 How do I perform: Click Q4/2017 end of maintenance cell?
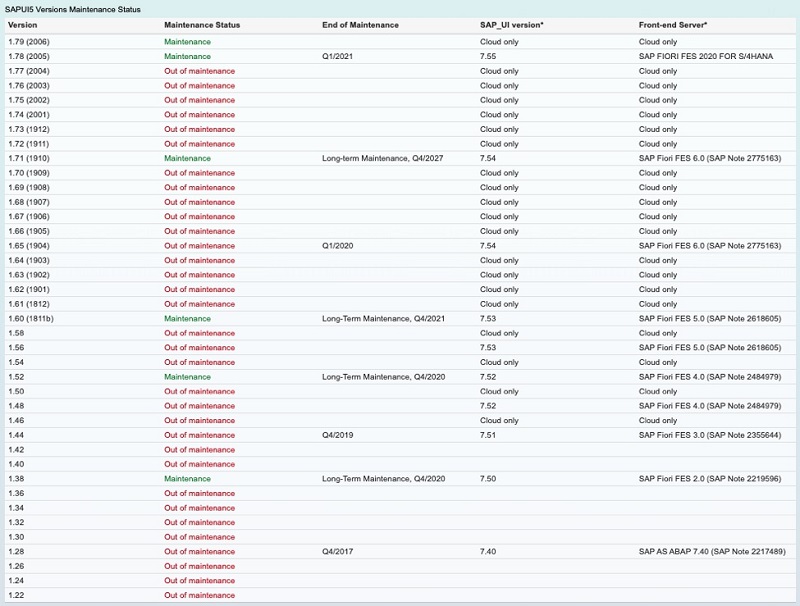pos(337,551)
